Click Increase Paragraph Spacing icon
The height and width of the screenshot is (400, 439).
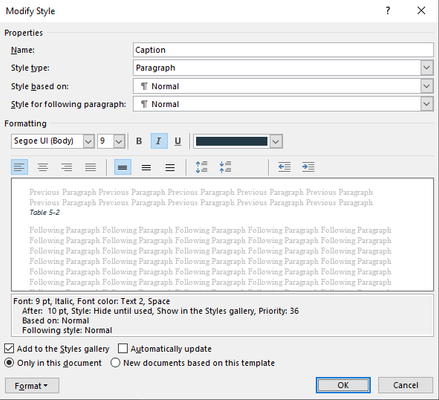tap(201, 167)
